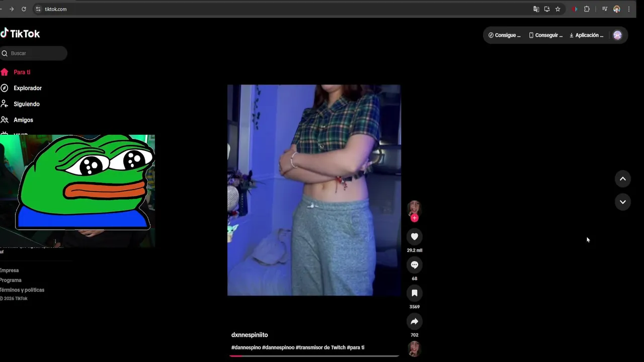
Task: Click the Pepe frog overlay image
Action: point(85,182)
